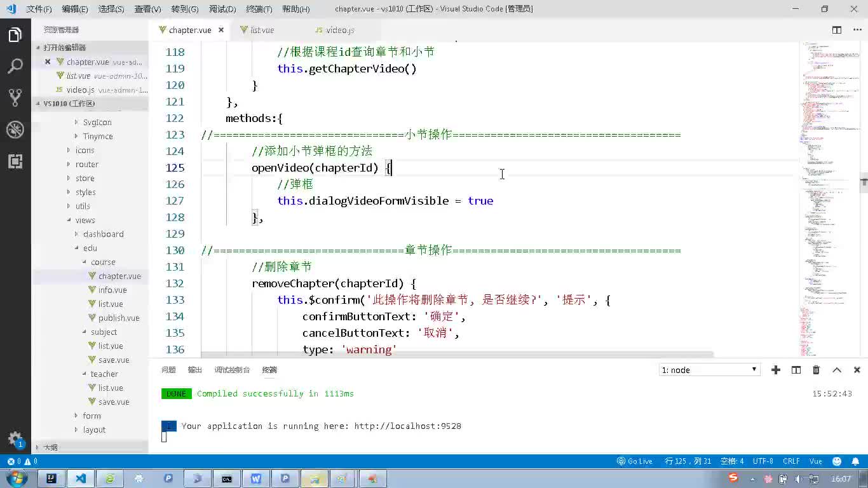Viewport: 868px width, 488px height.
Task: Change language mode via Vue status item
Action: tap(815, 461)
